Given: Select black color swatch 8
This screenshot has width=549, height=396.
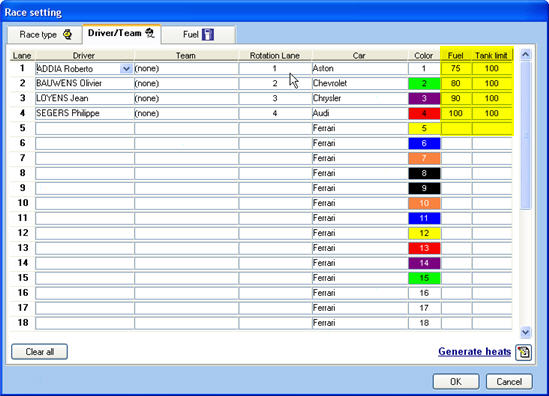Looking at the screenshot, I should coord(424,173).
